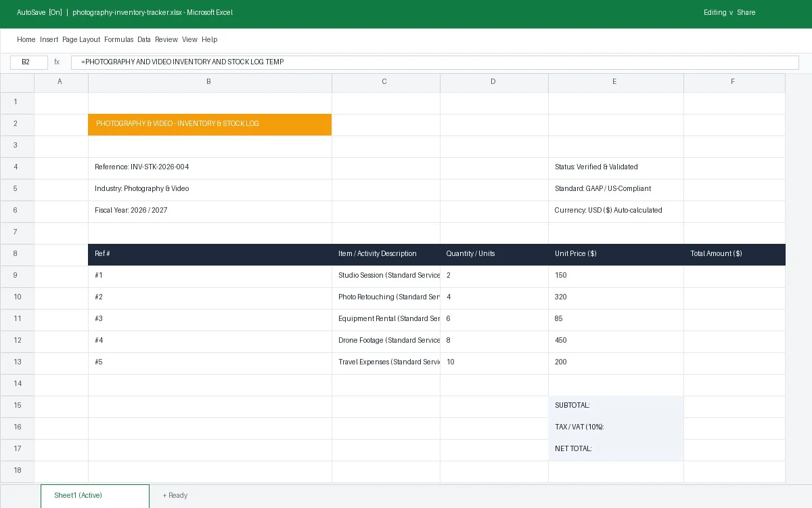This screenshot has width=812, height=508.
Task: Select the Sheet1 (Active) tab
Action: (x=95, y=496)
